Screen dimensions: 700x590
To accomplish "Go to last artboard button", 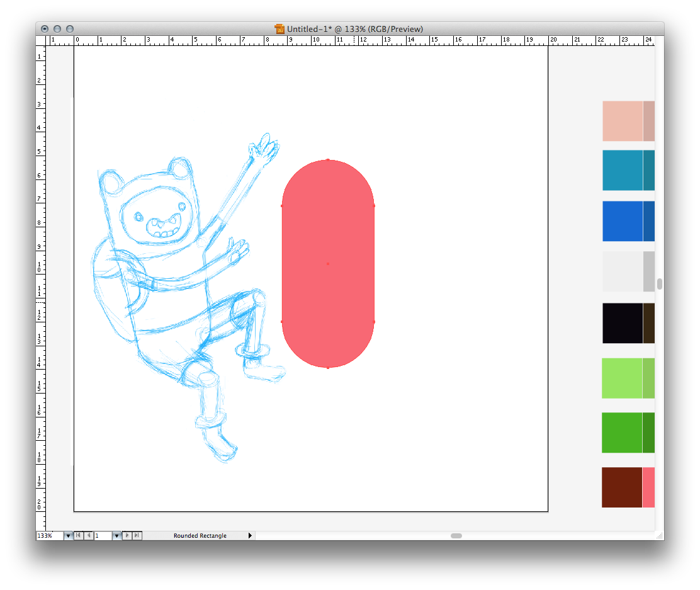I will (x=137, y=535).
